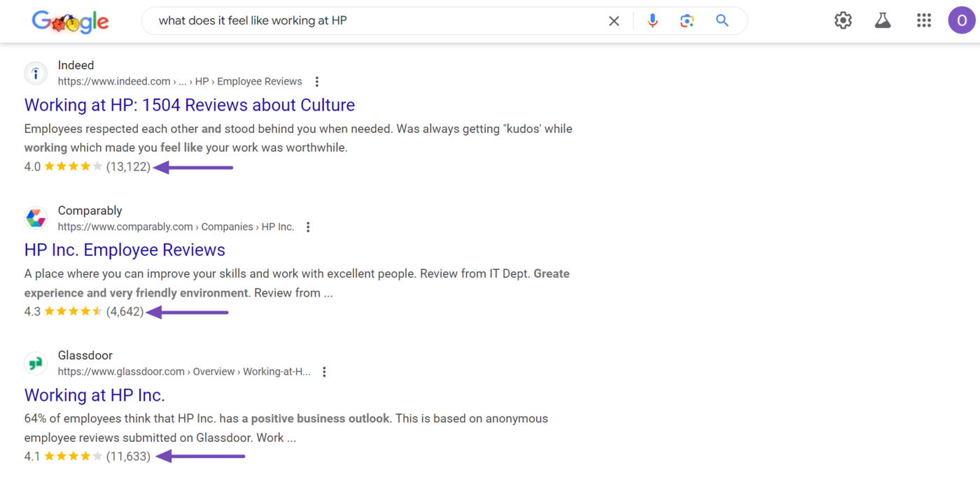Open Google Lens image search

click(687, 21)
